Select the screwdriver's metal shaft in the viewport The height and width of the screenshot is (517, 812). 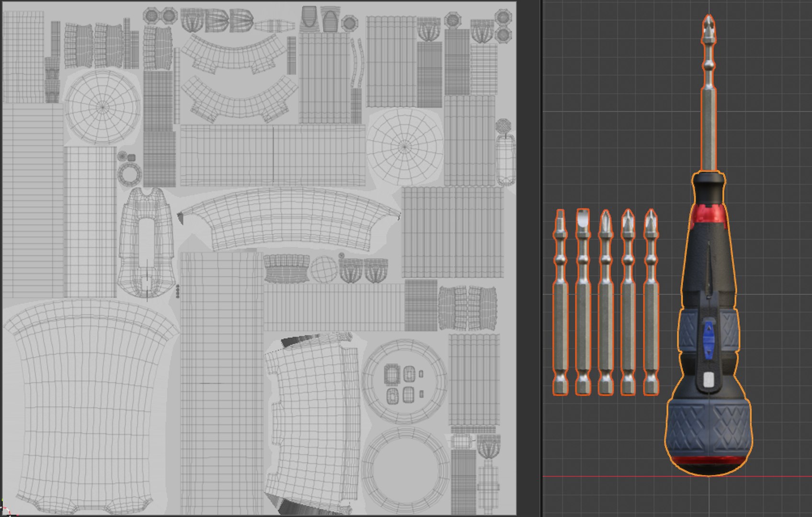(709, 93)
